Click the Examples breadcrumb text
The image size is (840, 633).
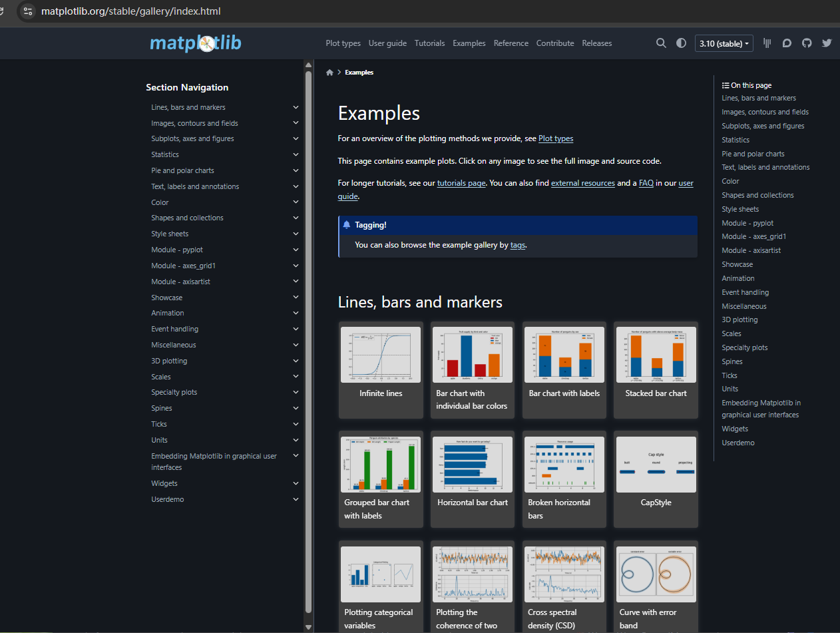pyautogui.click(x=359, y=73)
